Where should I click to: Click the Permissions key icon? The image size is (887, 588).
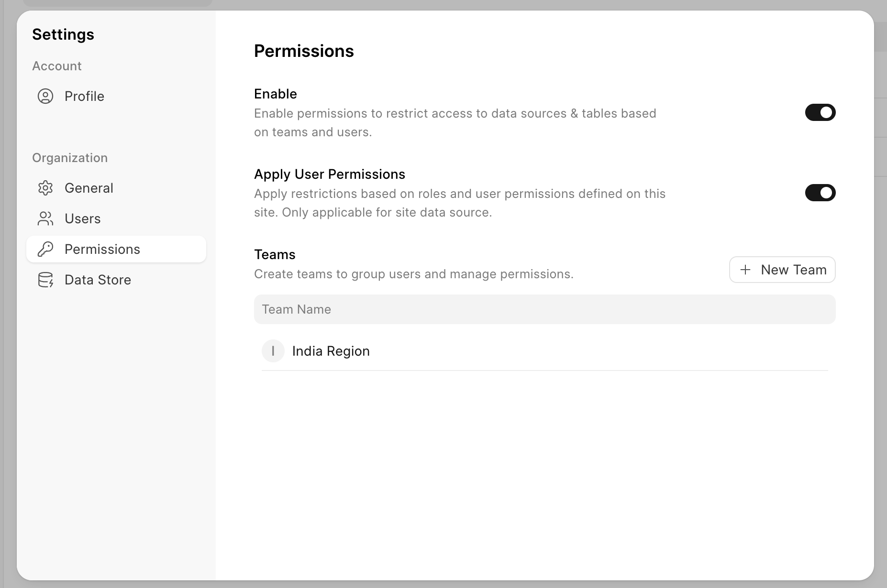[x=45, y=249]
